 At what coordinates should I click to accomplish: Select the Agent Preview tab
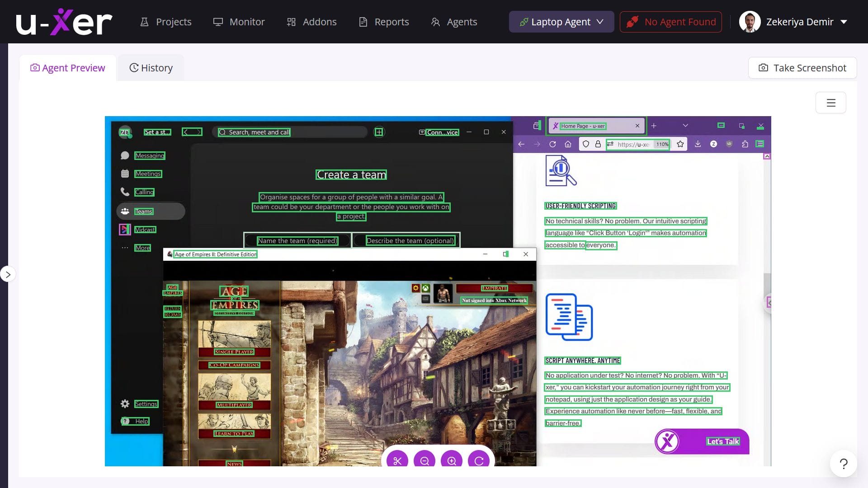pyautogui.click(x=68, y=68)
